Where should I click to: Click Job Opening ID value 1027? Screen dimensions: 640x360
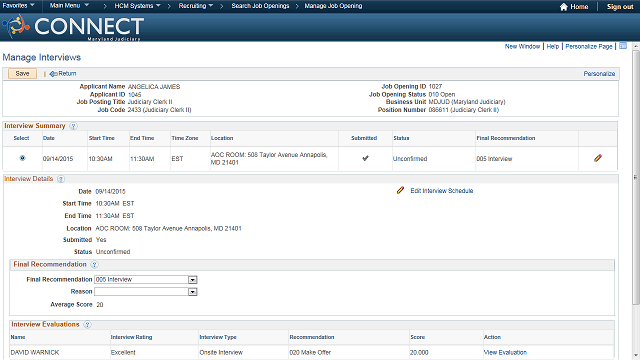[x=435, y=87]
